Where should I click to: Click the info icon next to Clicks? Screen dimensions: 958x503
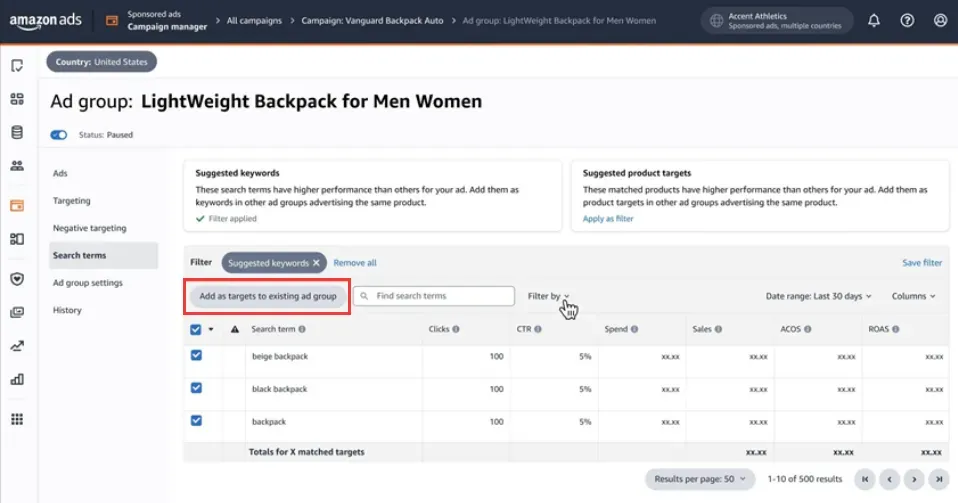coord(456,329)
